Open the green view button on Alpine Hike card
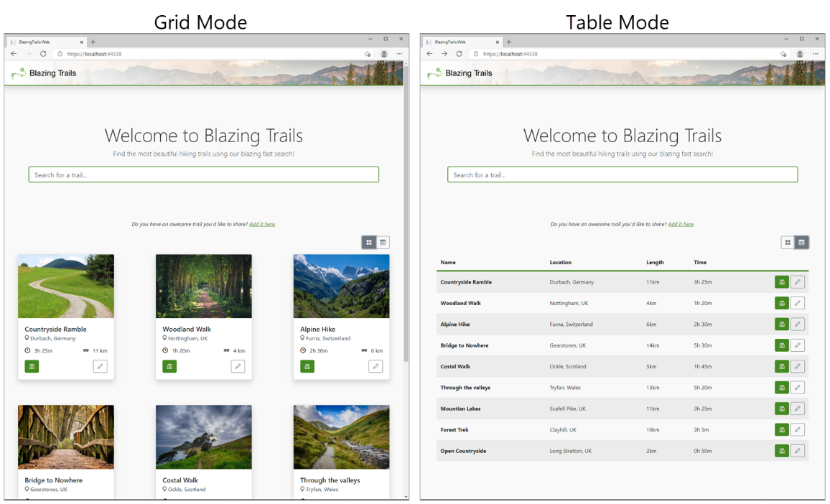 (307, 366)
